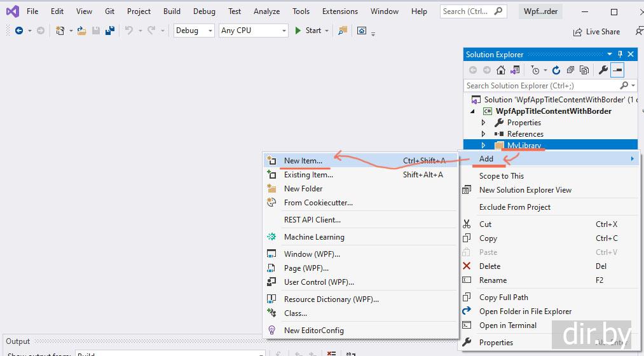The height and width of the screenshot is (356, 644).
Task: Select New Item... in the Add submenu
Action: pos(303,161)
